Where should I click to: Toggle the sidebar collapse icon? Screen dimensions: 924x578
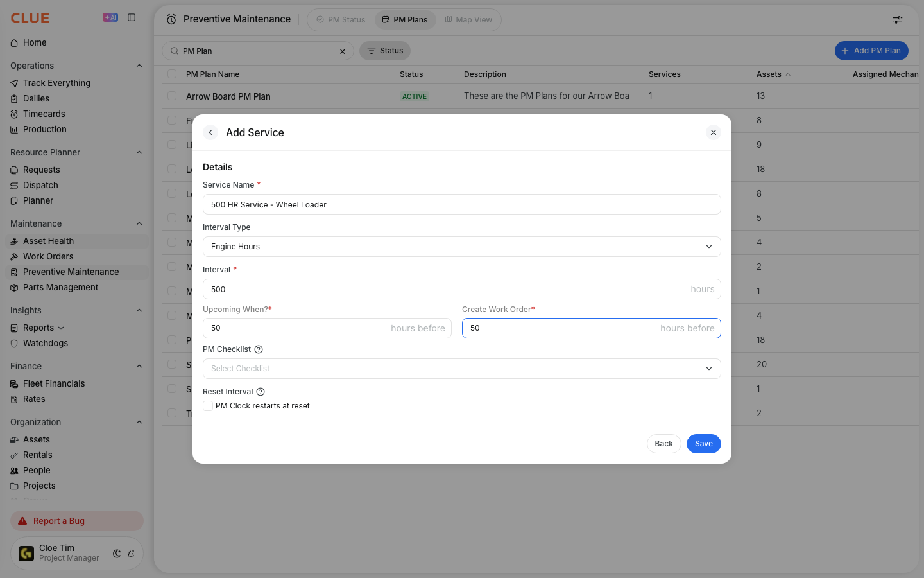pyautogui.click(x=132, y=18)
